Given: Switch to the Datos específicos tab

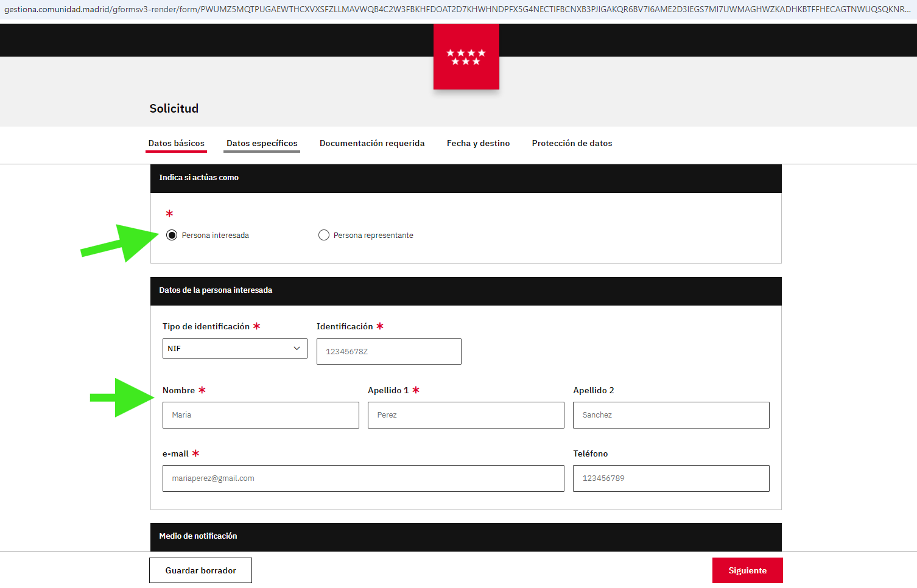Looking at the screenshot, I should click(x=262, y=144).
